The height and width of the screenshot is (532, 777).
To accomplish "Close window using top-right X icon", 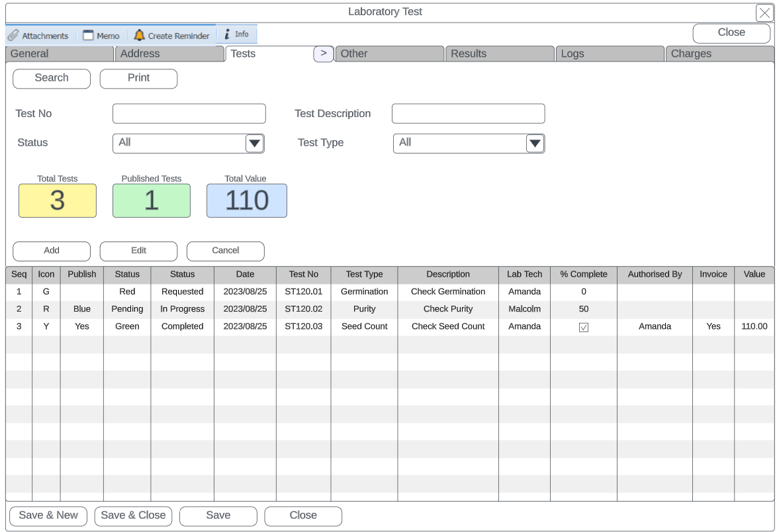I will coord(764,13).
